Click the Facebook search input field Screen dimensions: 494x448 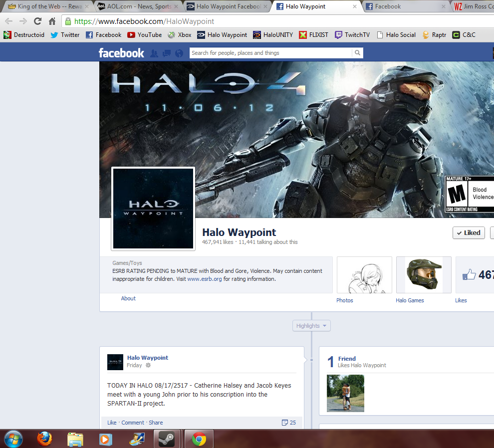tap(270, 53)
